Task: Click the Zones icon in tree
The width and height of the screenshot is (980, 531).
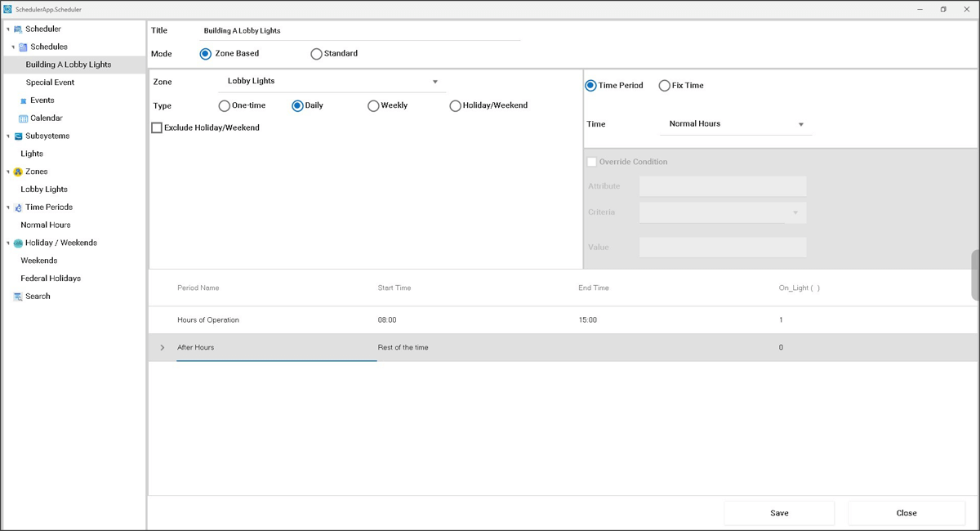Action: point(18,172)
